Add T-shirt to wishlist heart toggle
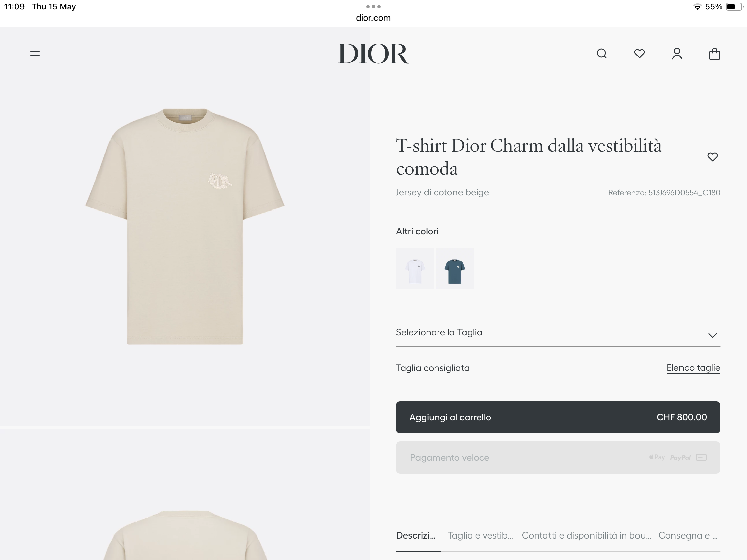This screenshot has height=560, width=747. [712, 157]
